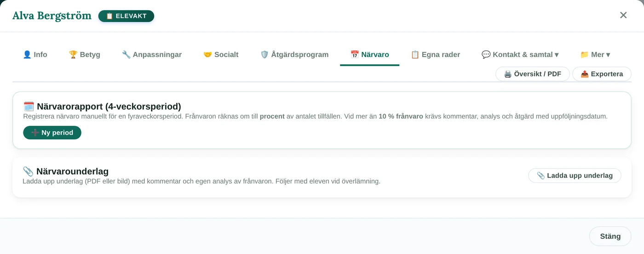This screenshot has width=644, height=254.
Task: Click the Närvarorapport (4-veckorsperiod) heading
Action: coord(102,106)
